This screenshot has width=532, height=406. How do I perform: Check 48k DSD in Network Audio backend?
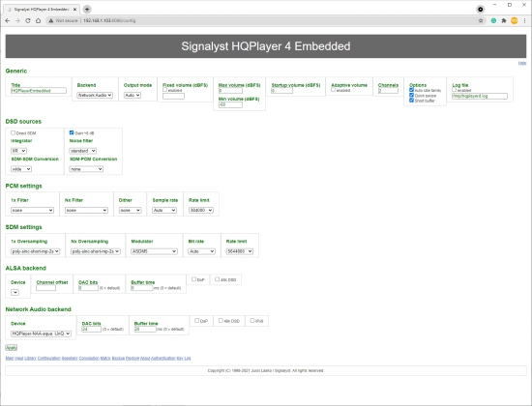(x=221, y=320)
